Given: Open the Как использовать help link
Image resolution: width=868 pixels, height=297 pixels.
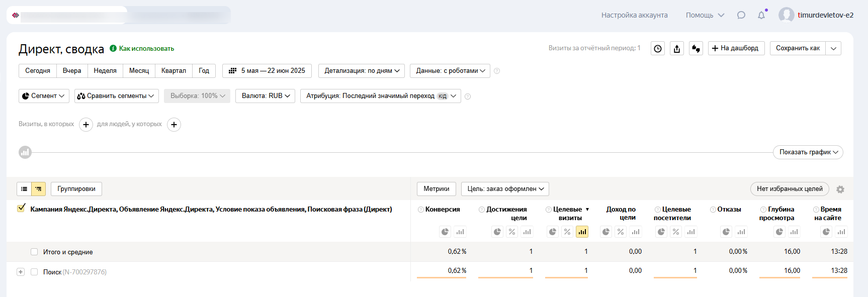Looking at the screenshot, I should click(146, 49).
